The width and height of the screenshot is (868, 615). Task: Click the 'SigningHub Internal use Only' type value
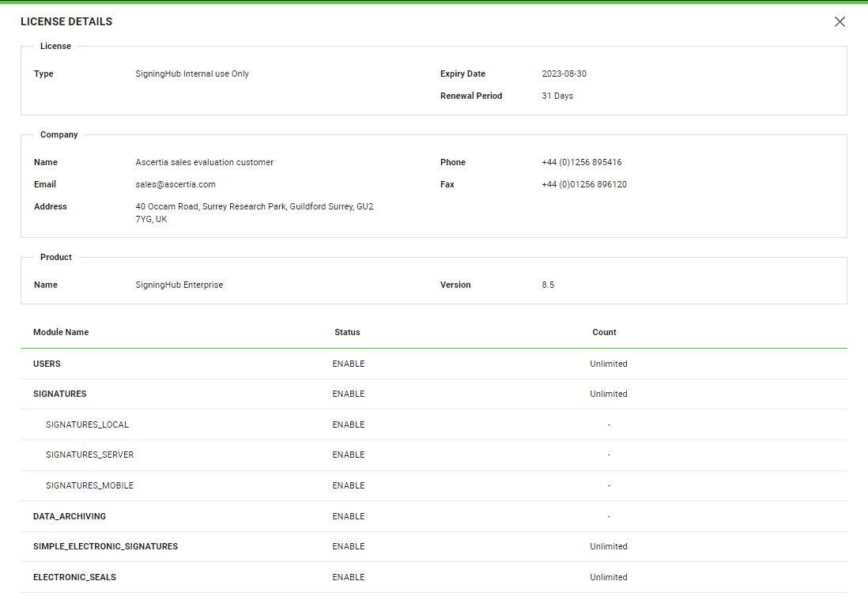click(x=192, y=74)
